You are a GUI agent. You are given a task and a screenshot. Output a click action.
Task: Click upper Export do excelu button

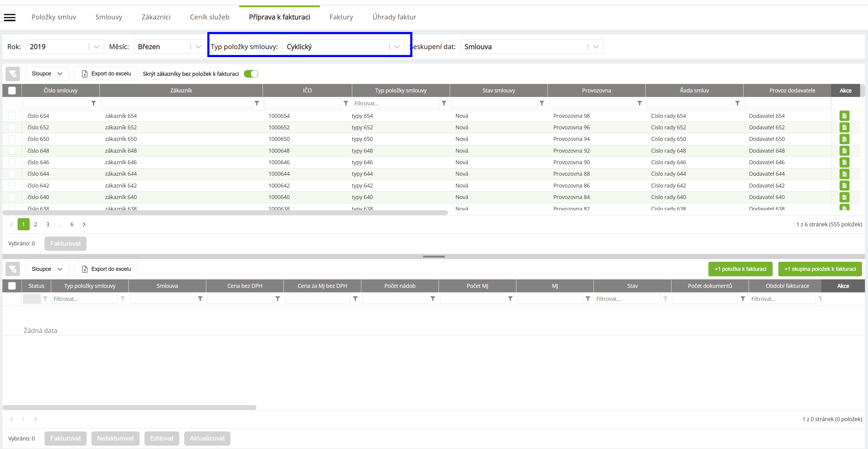tap(106, 74)
